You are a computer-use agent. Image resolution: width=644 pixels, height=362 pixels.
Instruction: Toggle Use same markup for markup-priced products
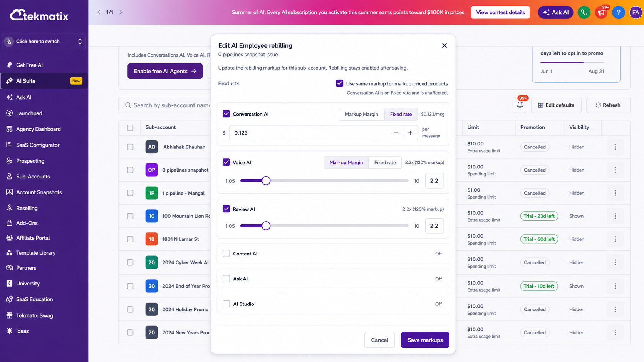point(339,83)
